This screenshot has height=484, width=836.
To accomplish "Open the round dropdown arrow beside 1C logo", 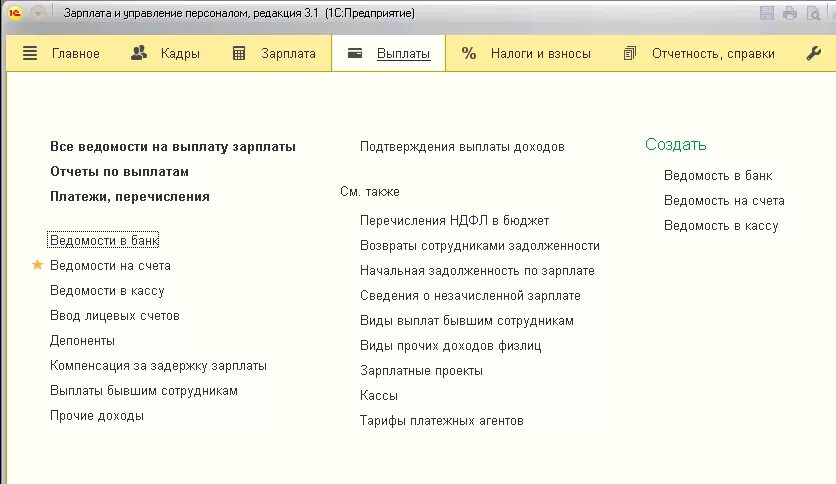I will pos(37,13).
